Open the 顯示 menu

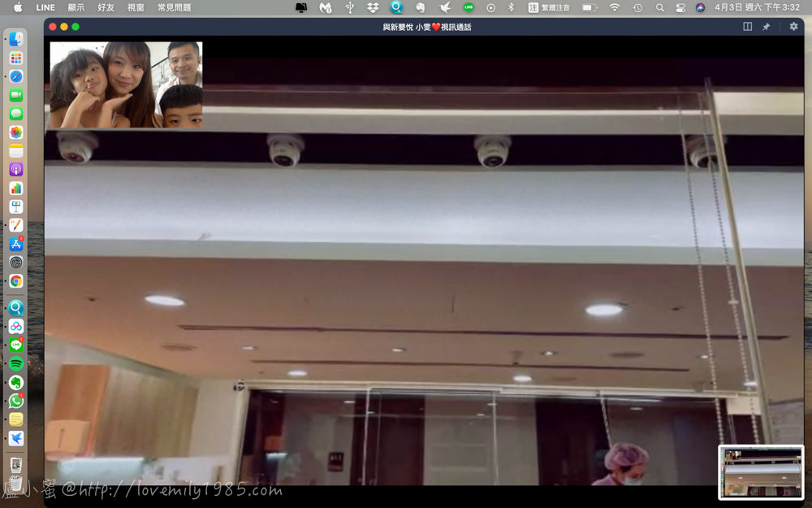click(76, 7)
